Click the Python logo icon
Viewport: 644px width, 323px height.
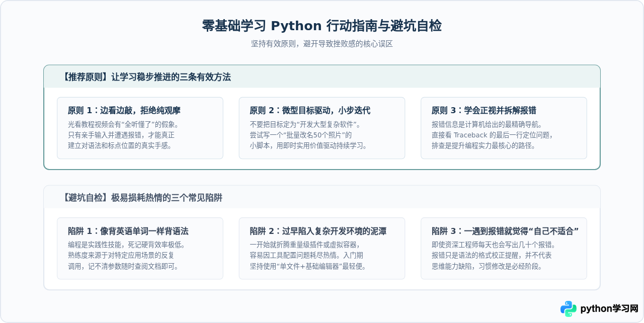[569, 308]
